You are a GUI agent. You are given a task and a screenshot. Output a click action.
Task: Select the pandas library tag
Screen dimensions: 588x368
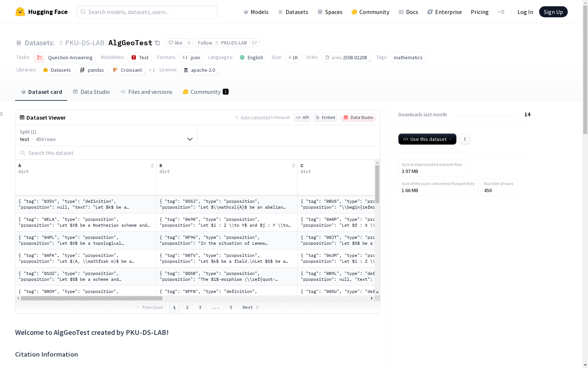92,70
